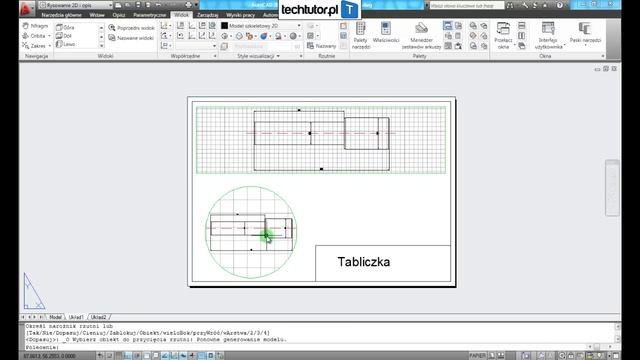The image size is (640, 360).
Task: Click the undo icon in quick access toolbar
Action: [158, 5]
